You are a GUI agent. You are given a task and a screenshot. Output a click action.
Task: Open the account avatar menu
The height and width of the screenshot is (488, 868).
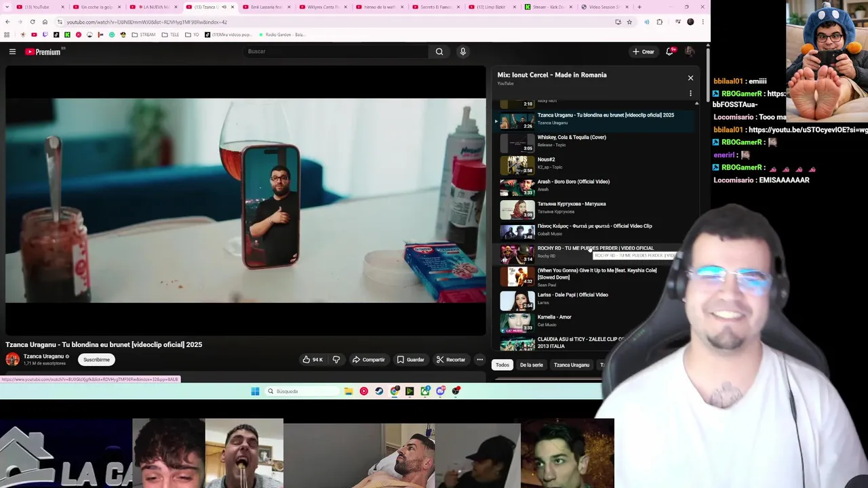(x=690, y=52)
